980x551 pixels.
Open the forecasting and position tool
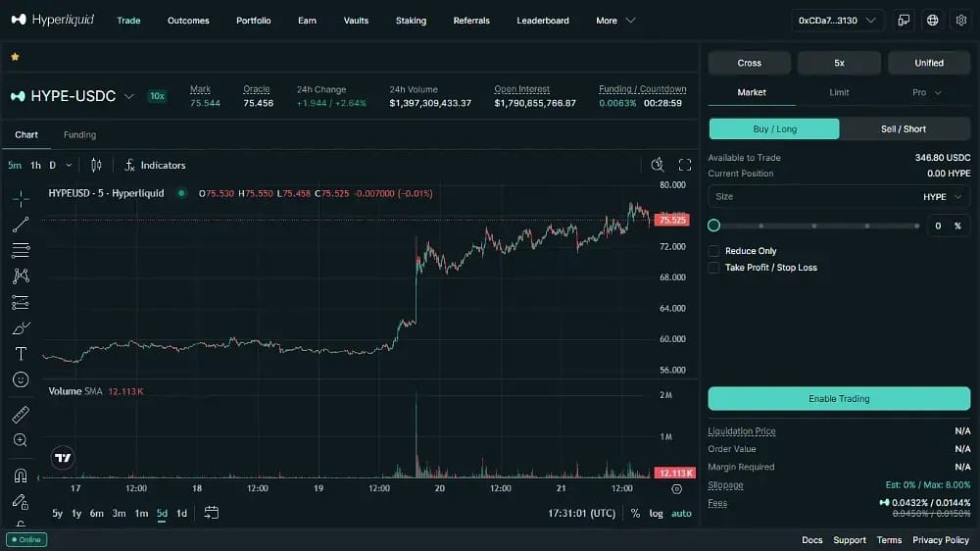point(21,302)
